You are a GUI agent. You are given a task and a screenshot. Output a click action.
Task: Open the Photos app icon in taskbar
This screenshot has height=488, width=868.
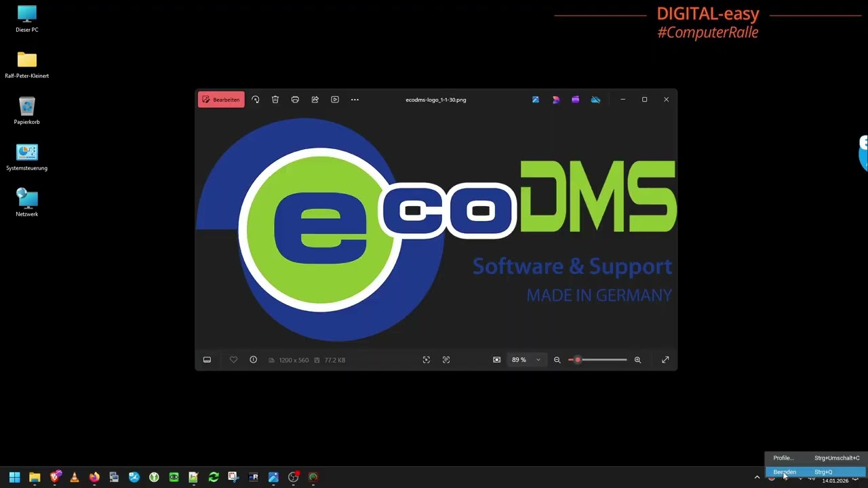coord(273,477)
